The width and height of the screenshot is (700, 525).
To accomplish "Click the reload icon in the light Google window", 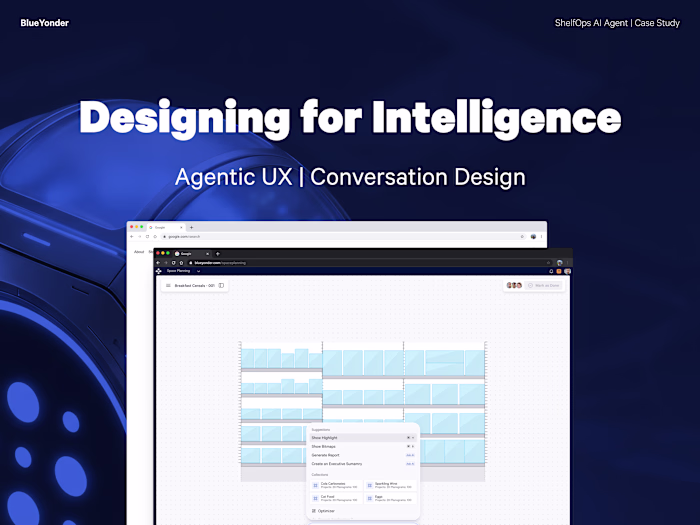I will (147, 237).
